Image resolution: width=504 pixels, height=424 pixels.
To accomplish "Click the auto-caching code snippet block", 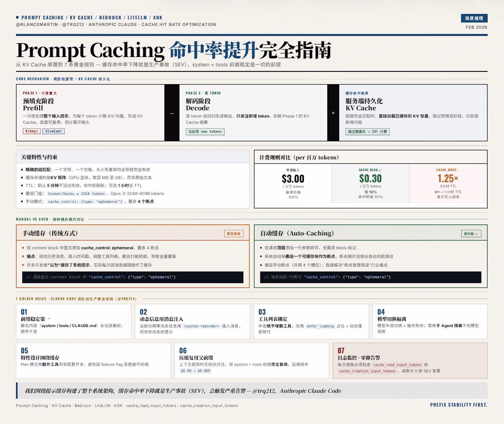I will pyautogui.click(x=370, y=277).
